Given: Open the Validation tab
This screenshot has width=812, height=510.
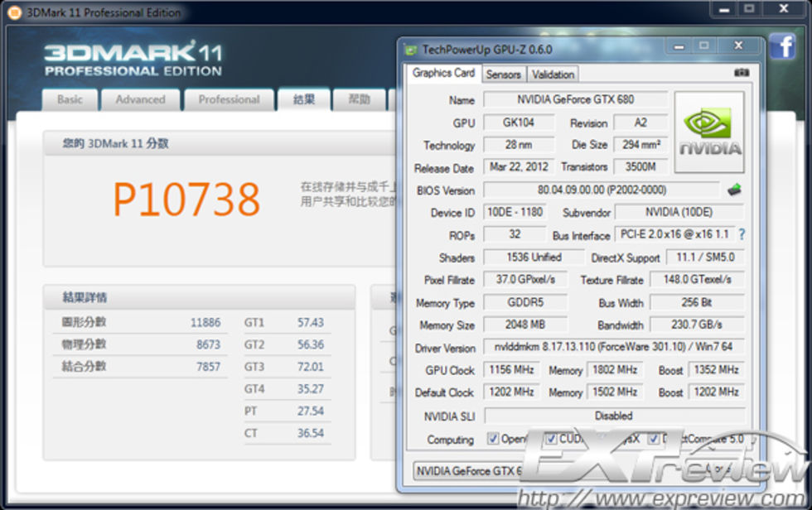Looking at the screenshot, I should point(553,74).
